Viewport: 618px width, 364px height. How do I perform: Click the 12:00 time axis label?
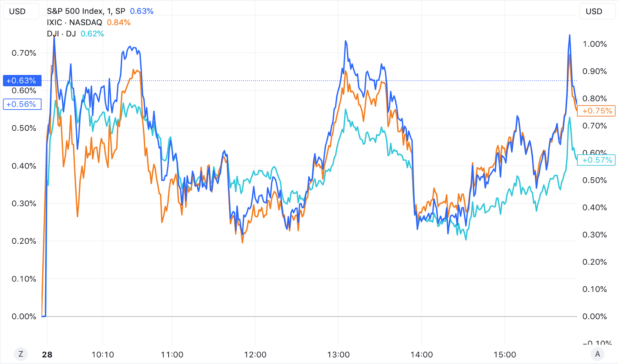click(x=255, y=354)
